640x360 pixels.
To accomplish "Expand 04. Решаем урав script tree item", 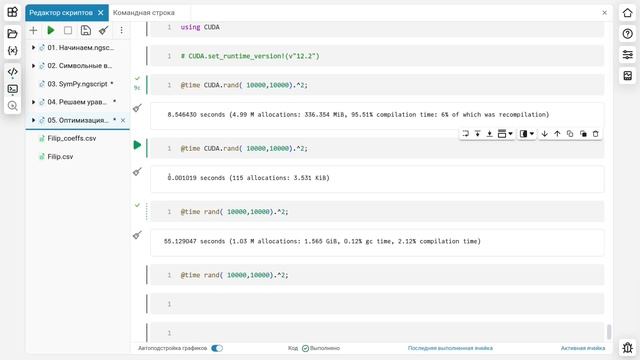I will coord(33,102).
